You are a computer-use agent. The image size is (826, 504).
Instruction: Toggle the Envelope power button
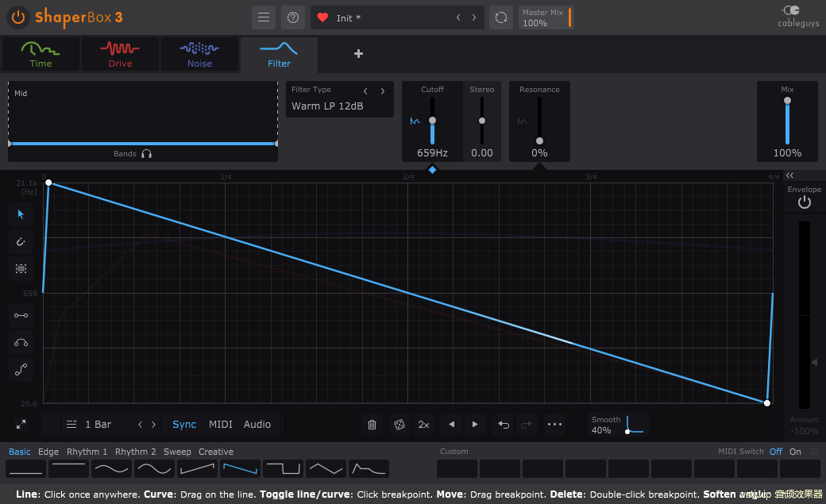point(805,202)
